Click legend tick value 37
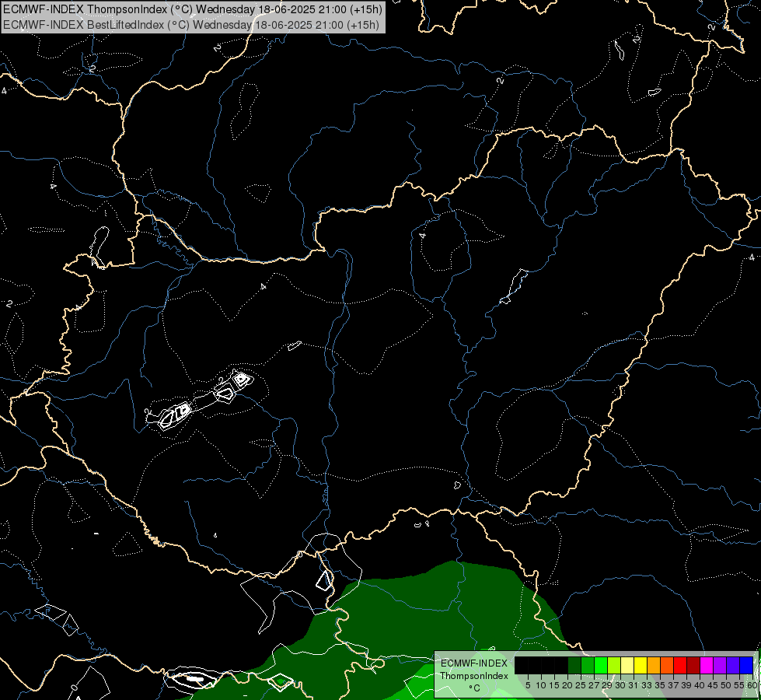The width and height of the screenshot is (761, 700). point(673,685)
